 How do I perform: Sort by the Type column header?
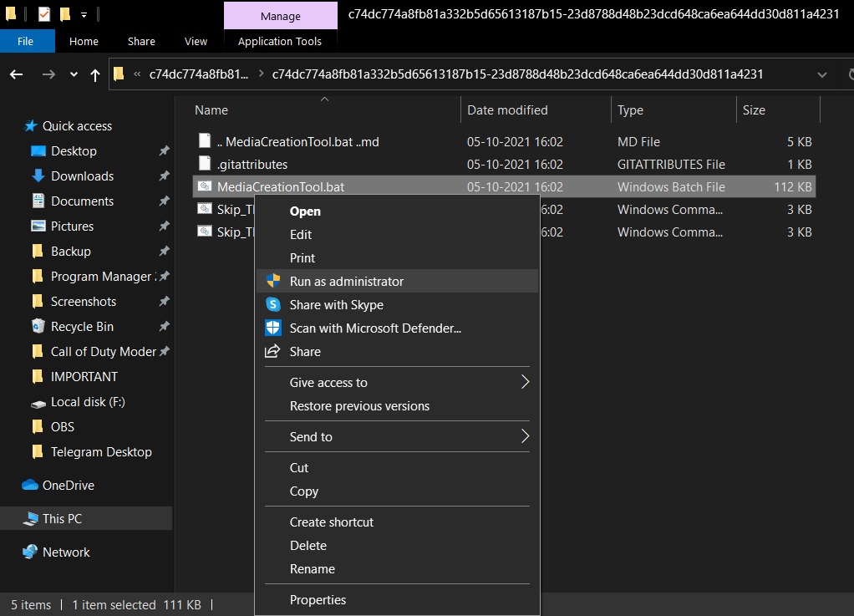674,109
